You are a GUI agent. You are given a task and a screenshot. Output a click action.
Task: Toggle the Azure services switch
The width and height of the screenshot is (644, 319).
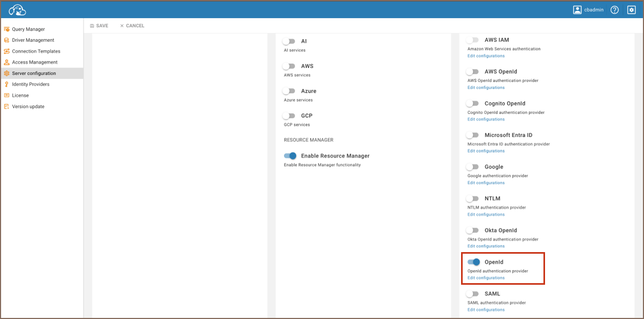289,91
